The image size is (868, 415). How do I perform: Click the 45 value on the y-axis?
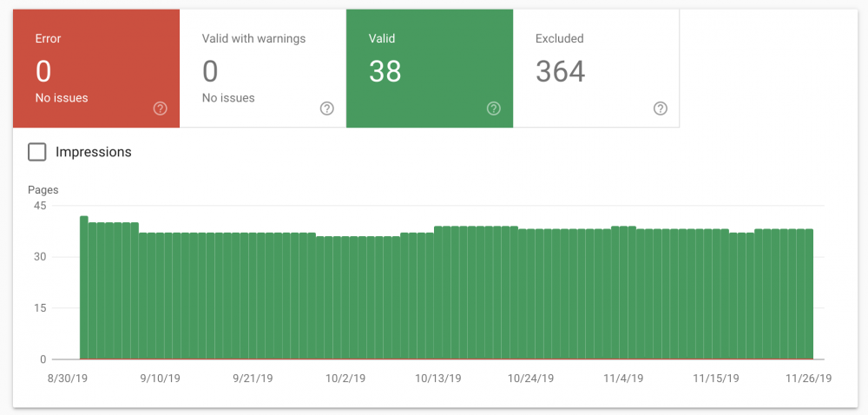(39, 206)
